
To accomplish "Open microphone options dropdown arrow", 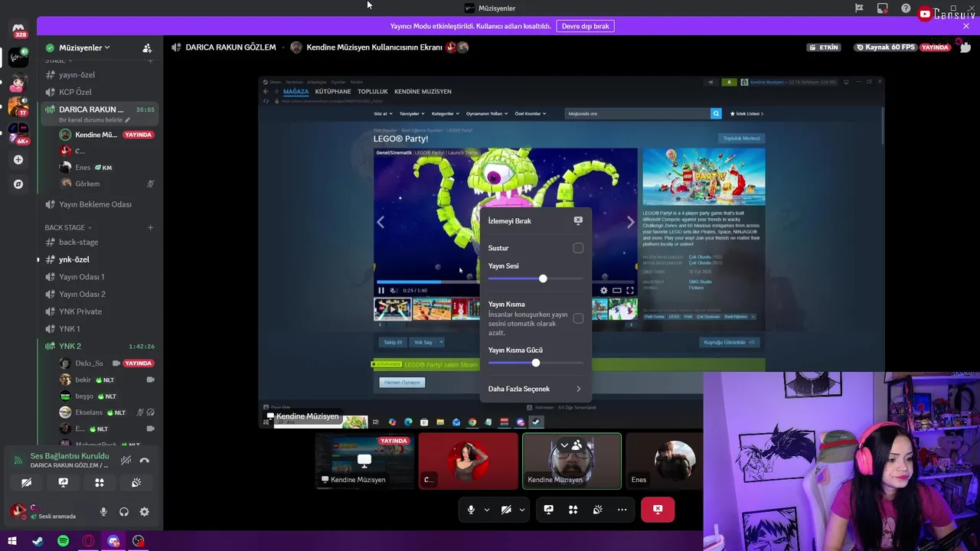I will [x=486, y=510].
